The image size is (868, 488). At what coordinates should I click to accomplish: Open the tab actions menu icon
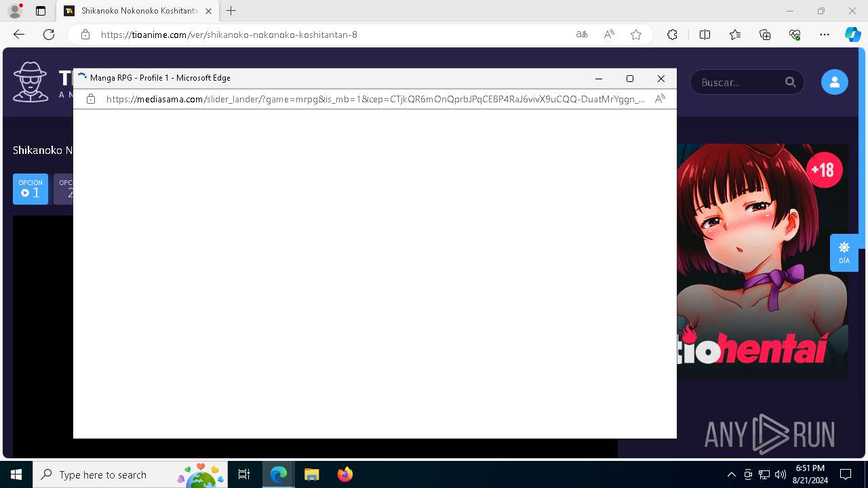coord(41,11)
